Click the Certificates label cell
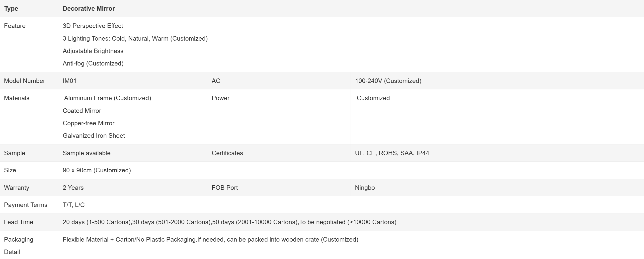This screenshot has width=644, height=259. click(x=227, y=153)
